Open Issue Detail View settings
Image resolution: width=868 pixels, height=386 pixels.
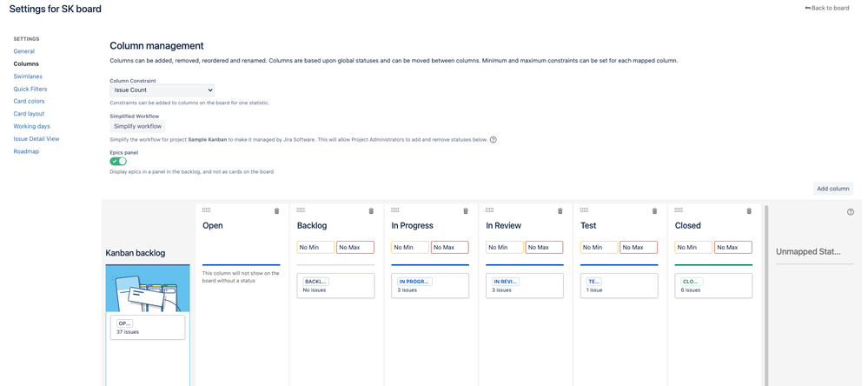click(x=36, y=138)
